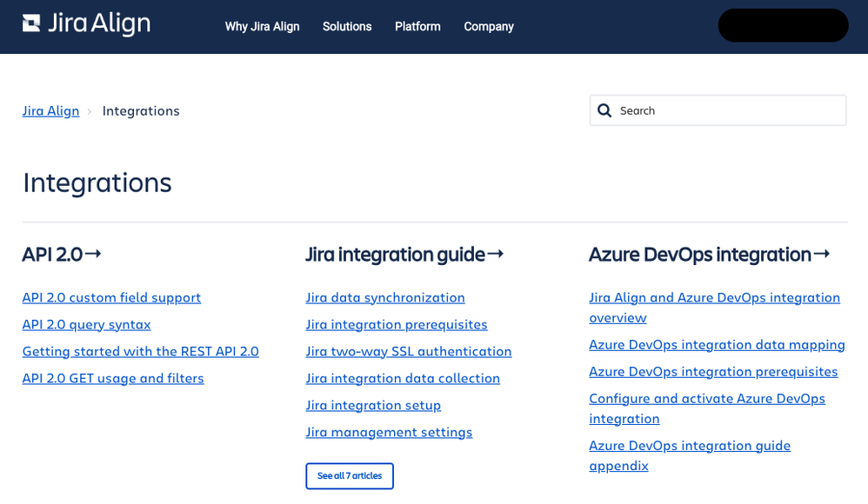This screenshot has width=868, height=504.
Task: Open Jira integration guide arrow heading
Action: 404,255
